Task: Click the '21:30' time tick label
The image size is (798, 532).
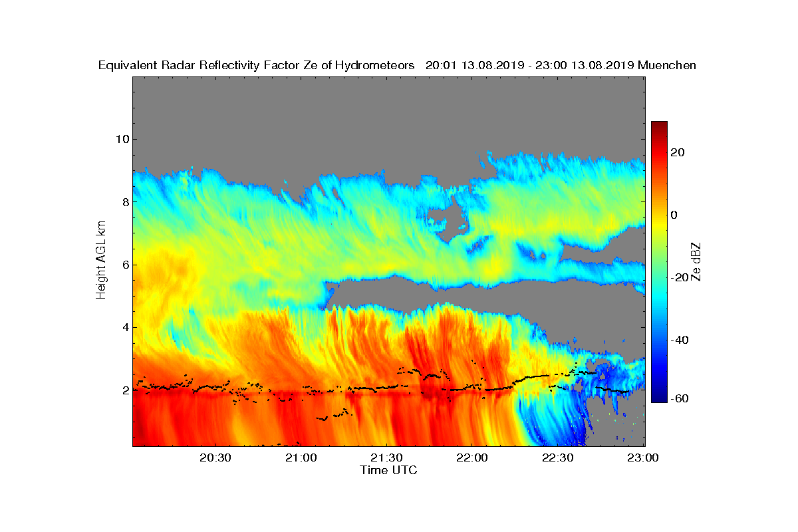Action: [387, 458]
